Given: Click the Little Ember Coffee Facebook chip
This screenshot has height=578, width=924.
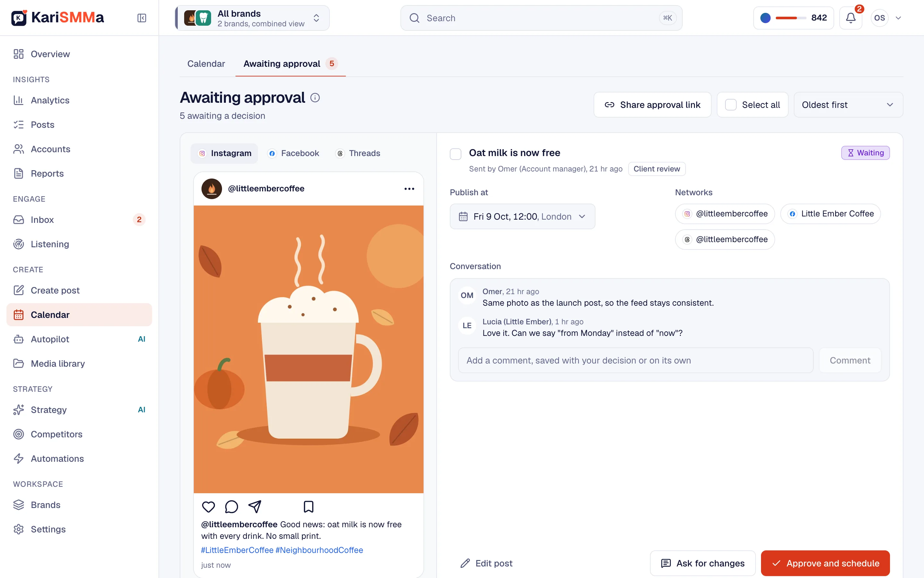Looking at the screenshot, I should coord(830,214).
